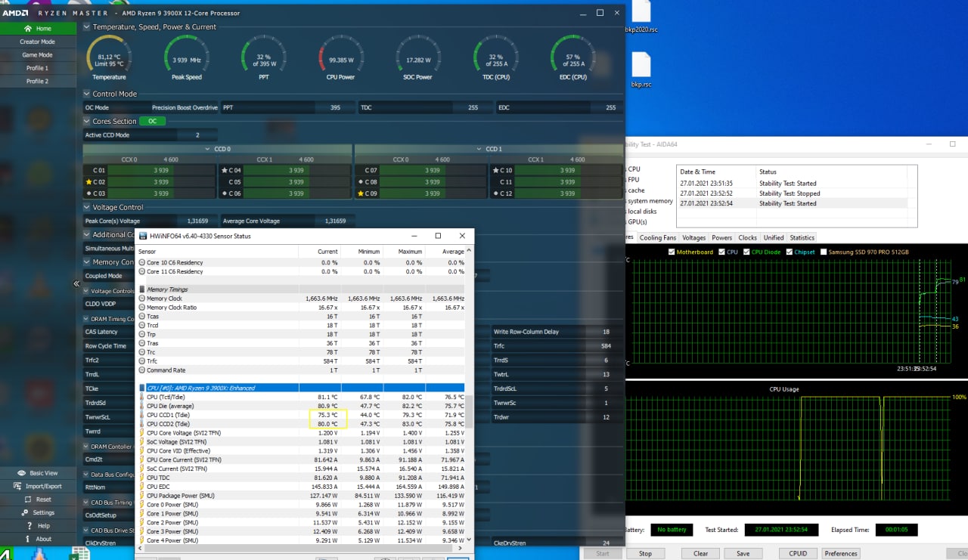
Task: Collapse the CCD 0 group
Action: pyautogui.click(x=208, y=149)
